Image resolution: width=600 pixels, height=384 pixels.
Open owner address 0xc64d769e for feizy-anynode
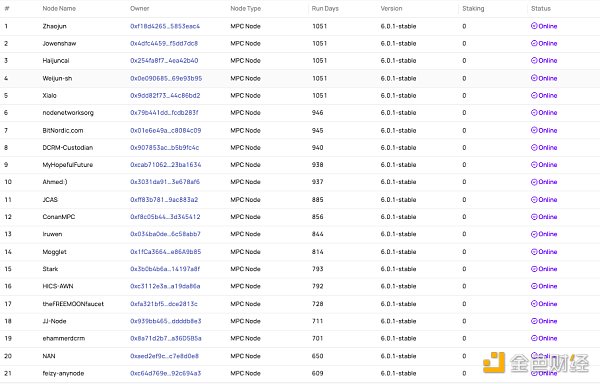165,373
